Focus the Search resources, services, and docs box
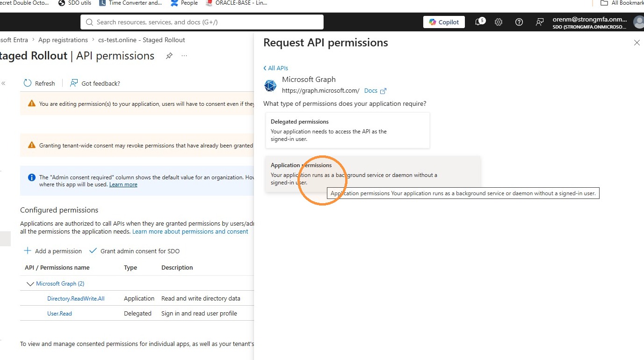644x360 pixels. 202,22
